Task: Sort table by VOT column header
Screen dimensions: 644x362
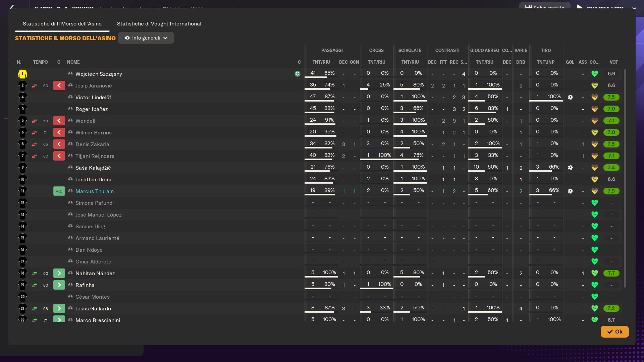Action: click(x=613, y=62)
